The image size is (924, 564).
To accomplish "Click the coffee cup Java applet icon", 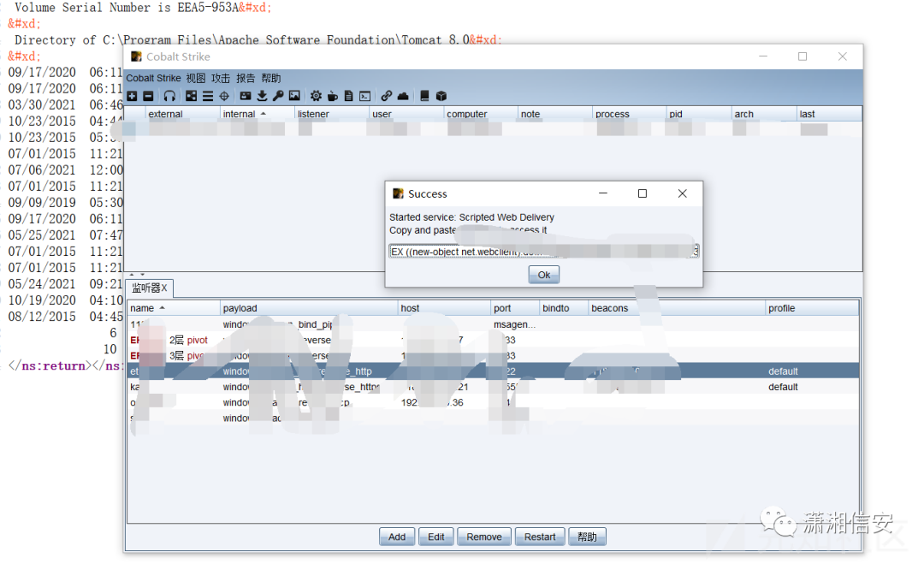I will point(333,96).
